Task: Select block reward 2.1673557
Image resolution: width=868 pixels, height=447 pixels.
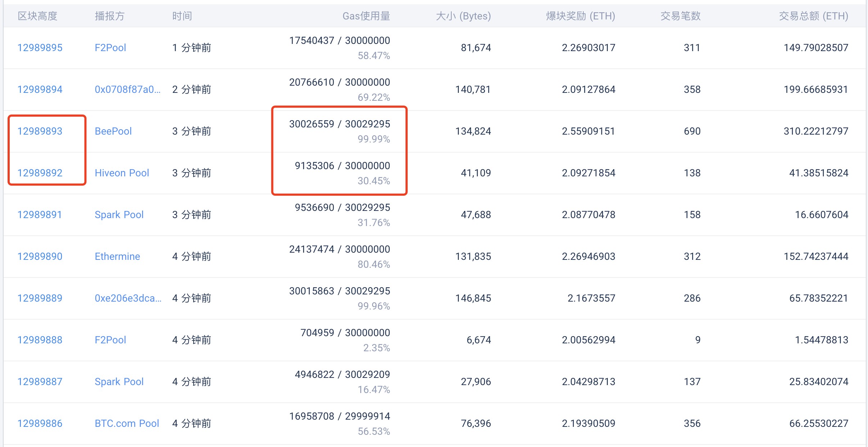Action: [x=592, y=298]
